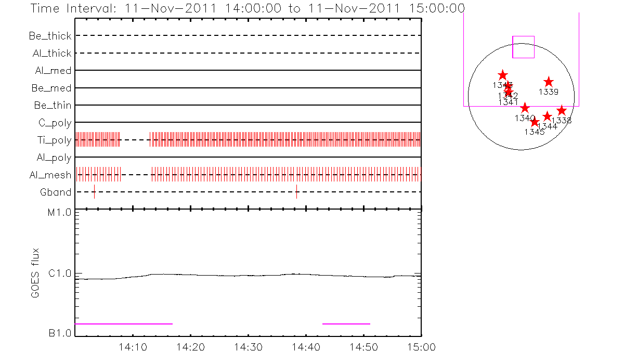624x364 pixels.
Task: Click the Ti_poly filter label
Action: pyautogui.click(x=54, y=140)
